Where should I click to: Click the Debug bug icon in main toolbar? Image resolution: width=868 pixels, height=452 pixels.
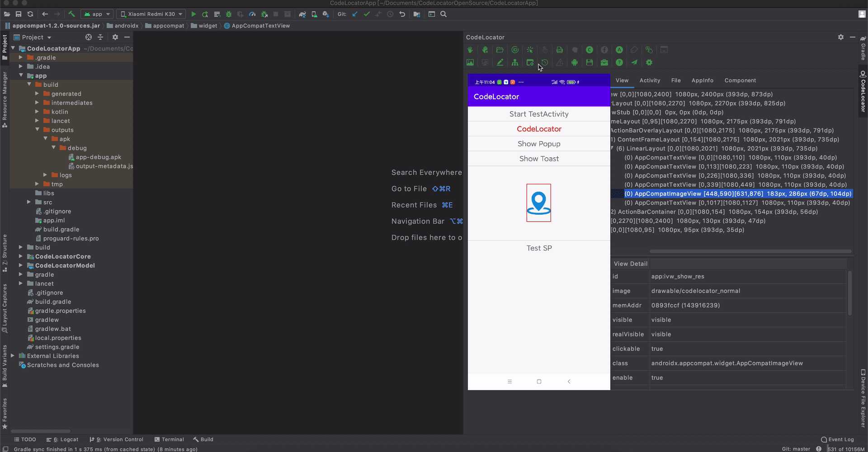tap(229, 14)
